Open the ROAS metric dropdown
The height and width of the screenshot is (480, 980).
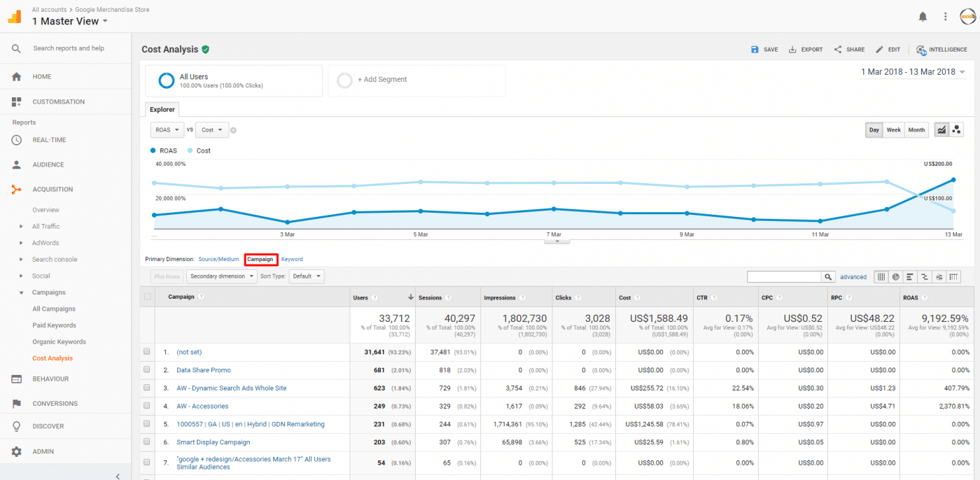coord(167,130)
